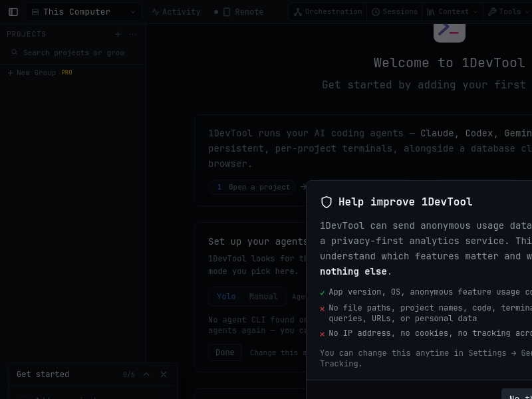532x399 pixels.
Task: Open the Projects more options menu
Action: [132, 35]
